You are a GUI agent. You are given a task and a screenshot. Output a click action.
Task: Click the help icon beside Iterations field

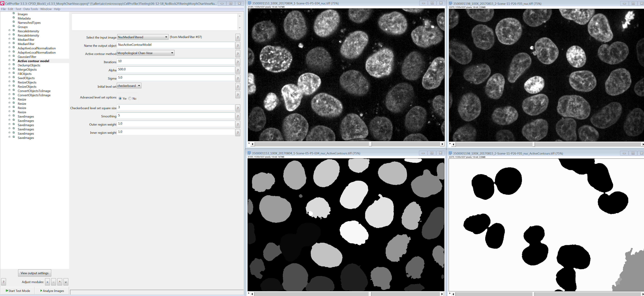click(x=237, y=62)
